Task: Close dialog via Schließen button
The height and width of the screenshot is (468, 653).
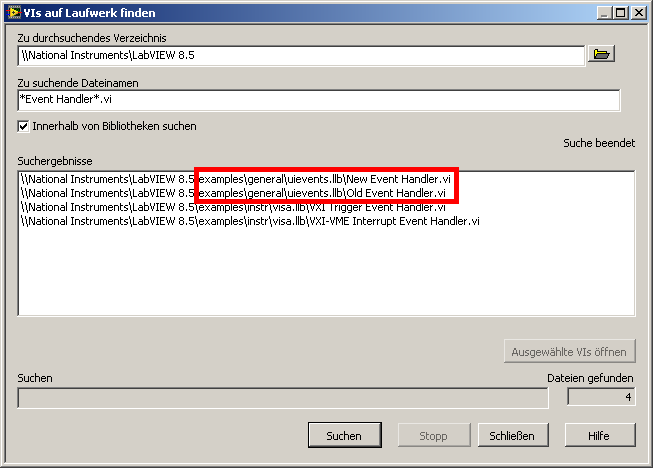Action: 512,436
